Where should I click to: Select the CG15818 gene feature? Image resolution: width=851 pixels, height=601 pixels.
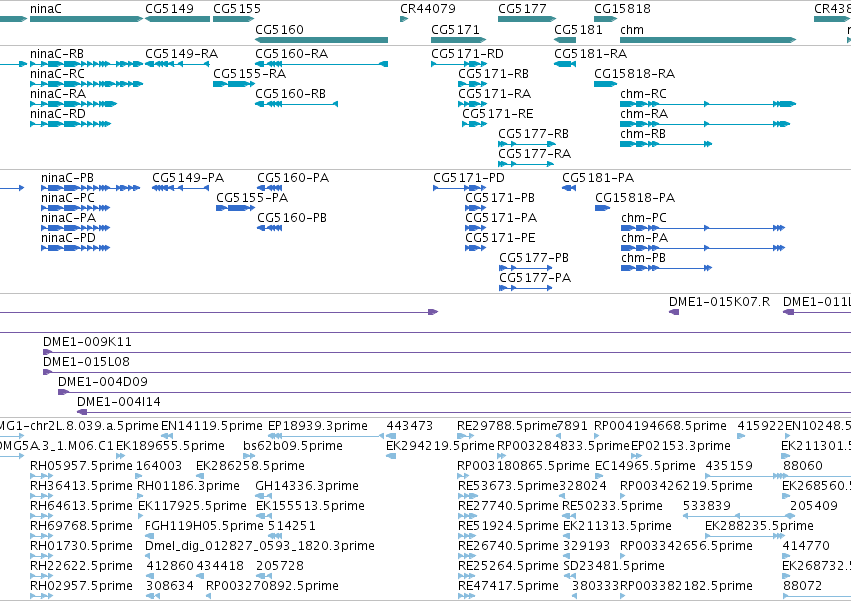(x=606, y=19)
